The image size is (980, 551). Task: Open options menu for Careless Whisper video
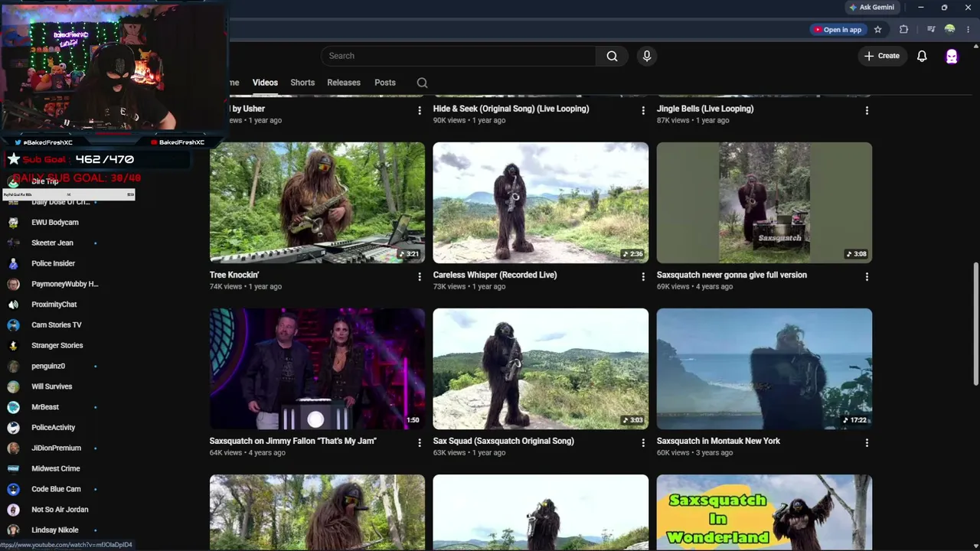click(x=643, y=276)
